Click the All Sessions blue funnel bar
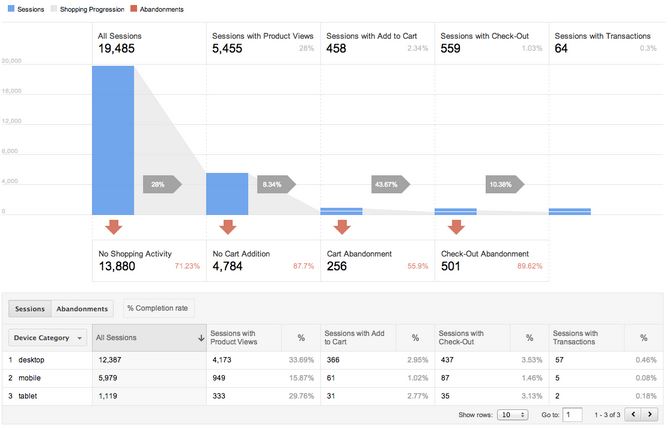This screenshot has height=428, width=671. pos(112,139)
